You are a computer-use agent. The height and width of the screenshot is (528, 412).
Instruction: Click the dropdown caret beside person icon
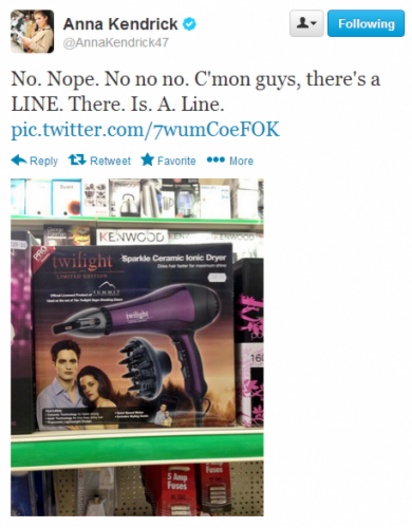tap(313, 23)
